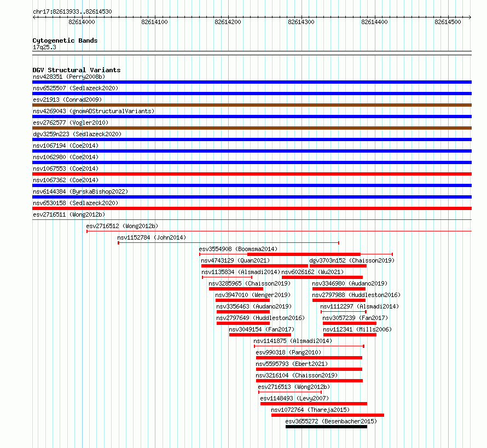The image size is (487, 448).
Task: Select the nsv3049154 (Fan2017) label
Action: pos(262,329)
